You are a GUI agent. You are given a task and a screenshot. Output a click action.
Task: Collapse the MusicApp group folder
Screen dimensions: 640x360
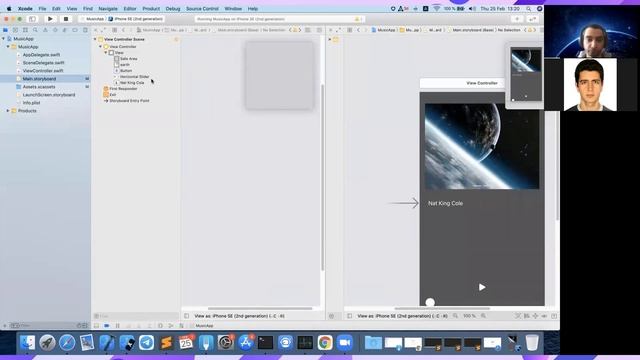coord(8,47)
